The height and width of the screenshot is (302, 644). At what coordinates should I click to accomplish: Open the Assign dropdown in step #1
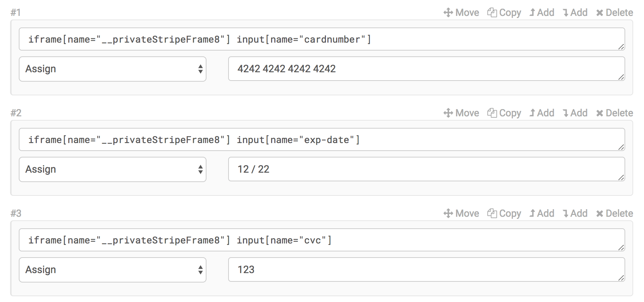tap(112, 69)
